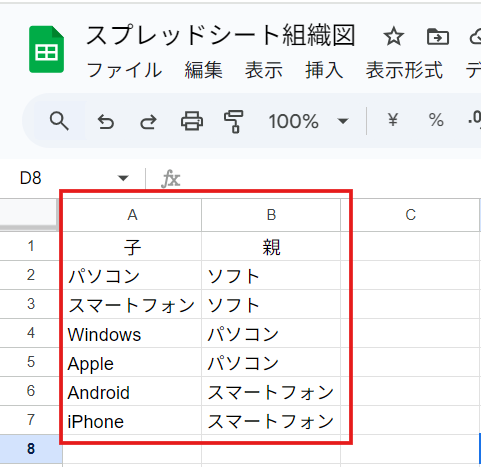This screenshot has width=481, height=467.
Task: Open the 編集 menu
Action: click(x=203, y=70)
